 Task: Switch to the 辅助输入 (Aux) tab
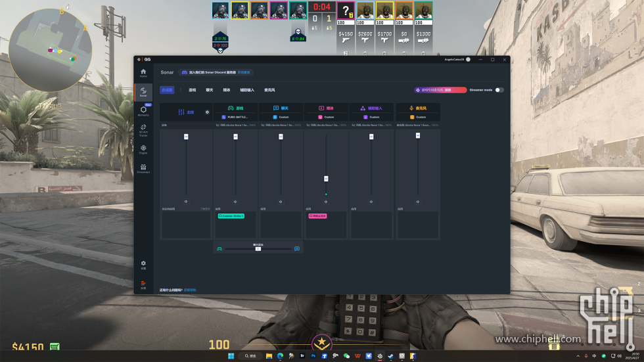tap(247, 90)
